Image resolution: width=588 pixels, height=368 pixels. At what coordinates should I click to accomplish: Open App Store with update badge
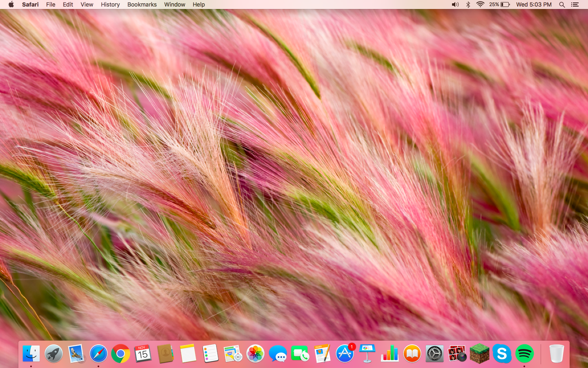pos(345,354)
